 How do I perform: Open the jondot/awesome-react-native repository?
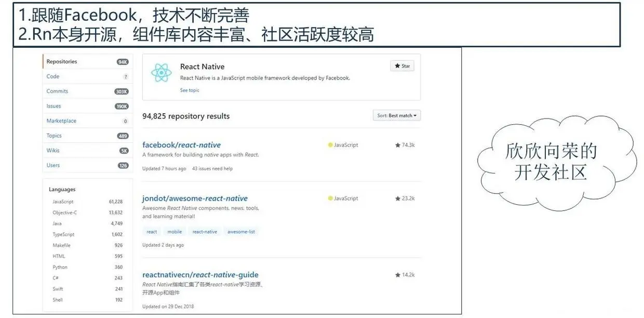pos(195,198)
